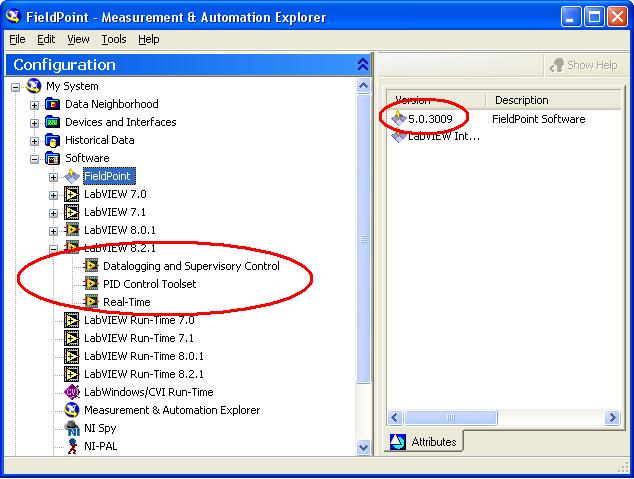This screenshot has width=634, height=479.
Task: Expand the Data Neighborhood node
Action: pyautogui.click(x=34, y=105)
